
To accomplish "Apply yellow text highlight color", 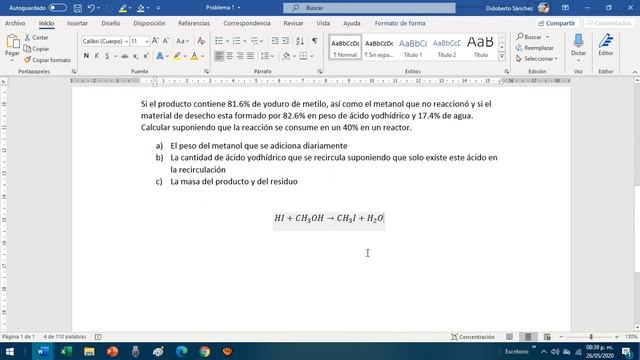I will [177, 56].
